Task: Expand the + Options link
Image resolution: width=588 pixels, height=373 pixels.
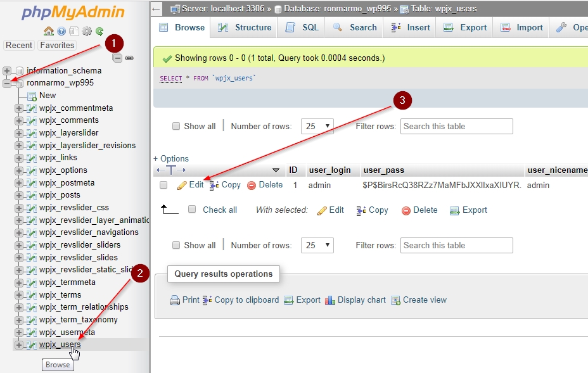Action: (x=171, y=158)
